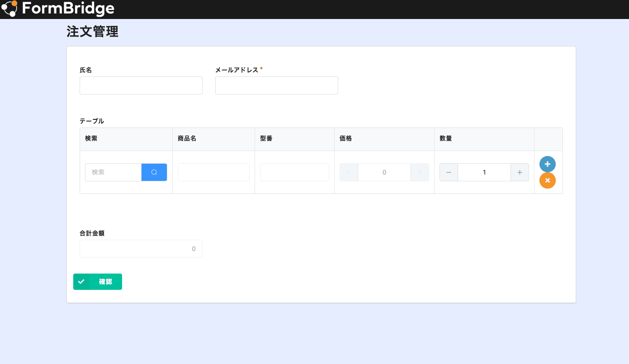Click the 数量 column header
Viewport: 629px width, 364px height.
tap(446, 139)
